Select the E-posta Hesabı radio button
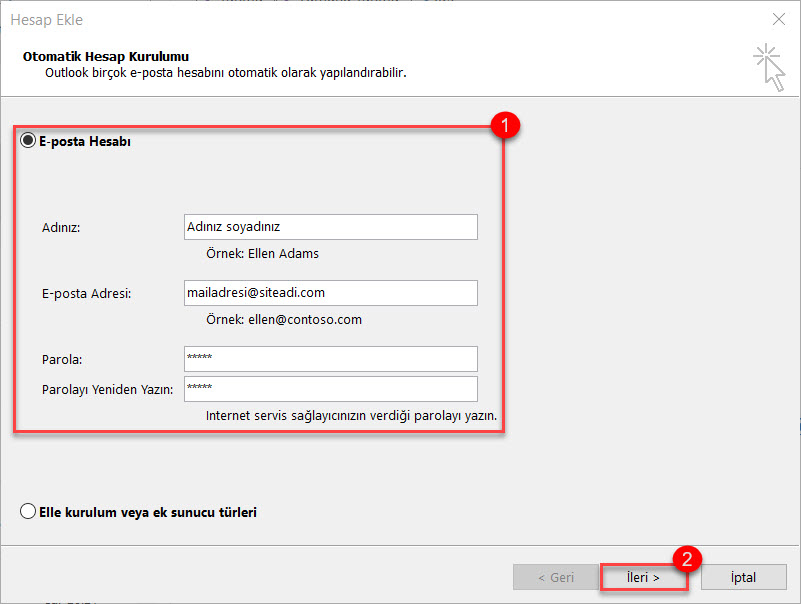The image size is (801, 604). [29, 142]
